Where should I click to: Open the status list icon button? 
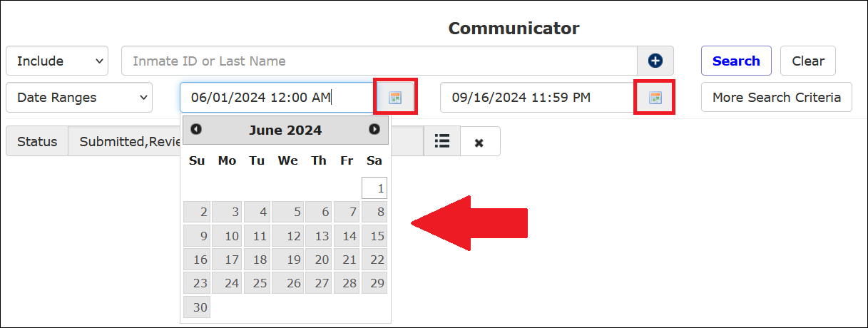pos(442,141)
